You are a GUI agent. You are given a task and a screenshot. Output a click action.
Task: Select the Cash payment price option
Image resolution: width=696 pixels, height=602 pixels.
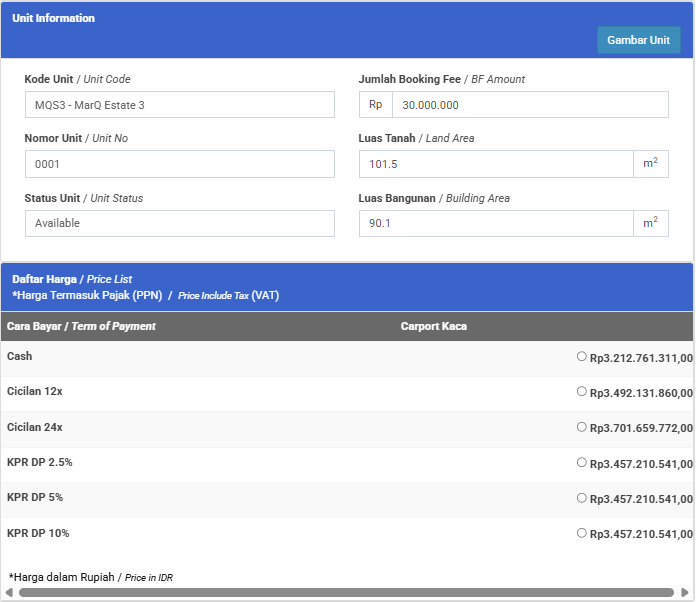point(582,356)
